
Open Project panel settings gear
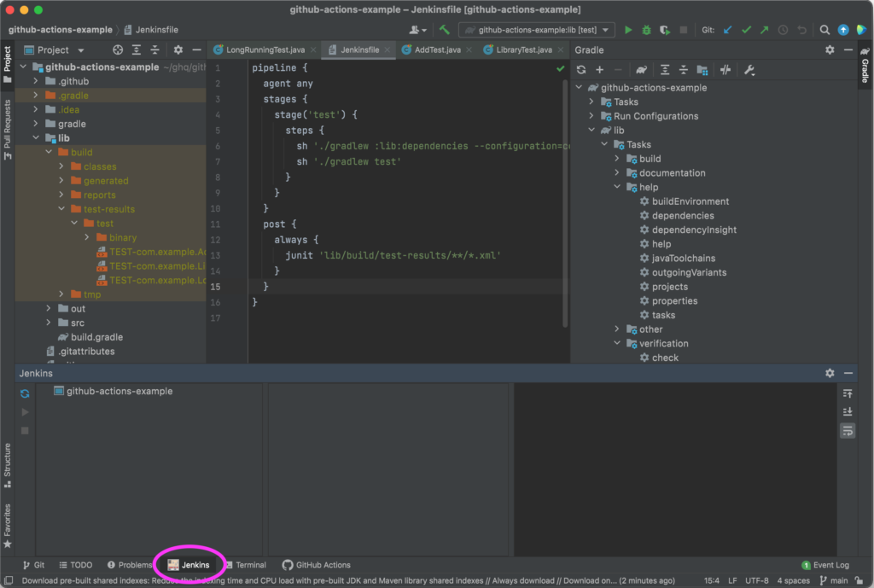click(178, 50)
